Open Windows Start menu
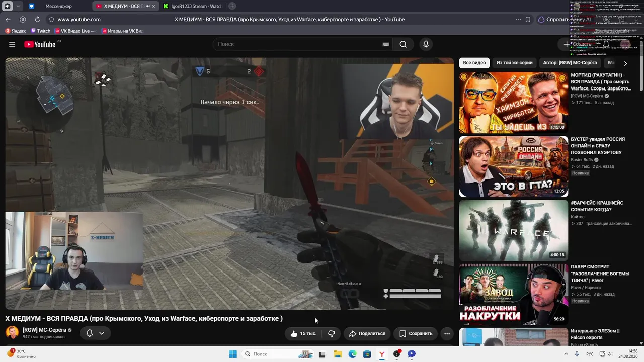644x362 pixels. [x=233, y=354]
